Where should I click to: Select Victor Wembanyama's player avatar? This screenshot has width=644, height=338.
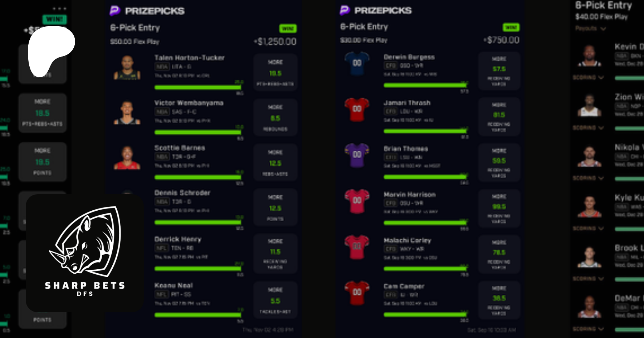pos(127,112)
